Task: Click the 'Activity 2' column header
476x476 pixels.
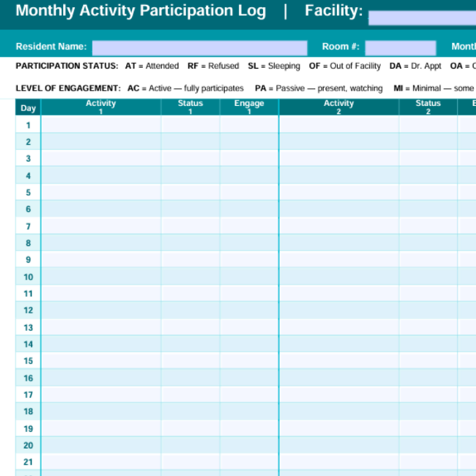Action: click(x=339, y=107)
